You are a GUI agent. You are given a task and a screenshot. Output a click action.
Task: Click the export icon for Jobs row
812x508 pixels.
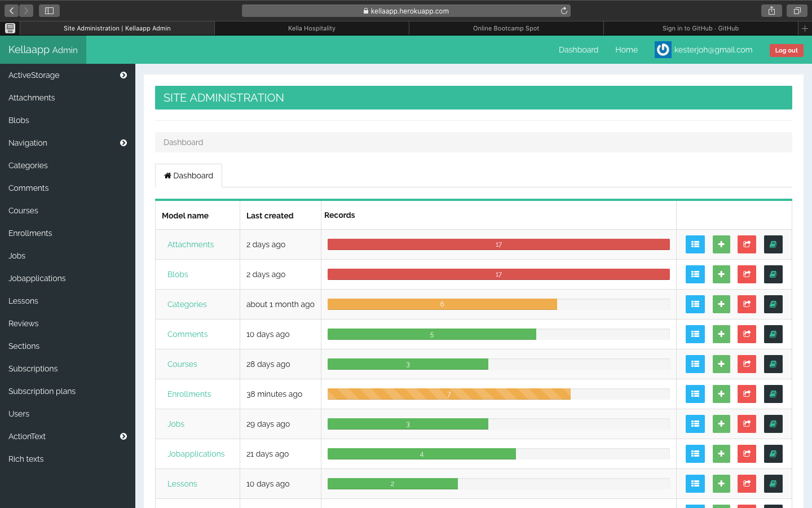pyautogui.click(x=747, y=423)
